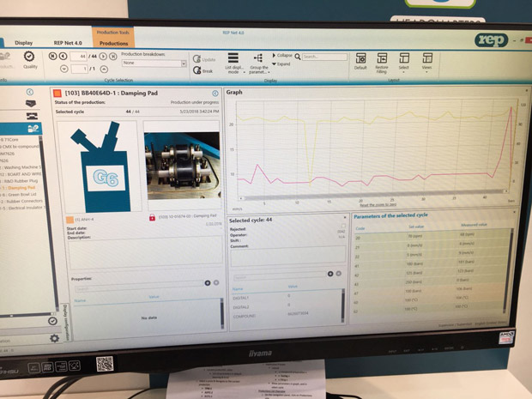
Task: Select the Green Bowl Lid list item
Action: [x=20, y=195]
